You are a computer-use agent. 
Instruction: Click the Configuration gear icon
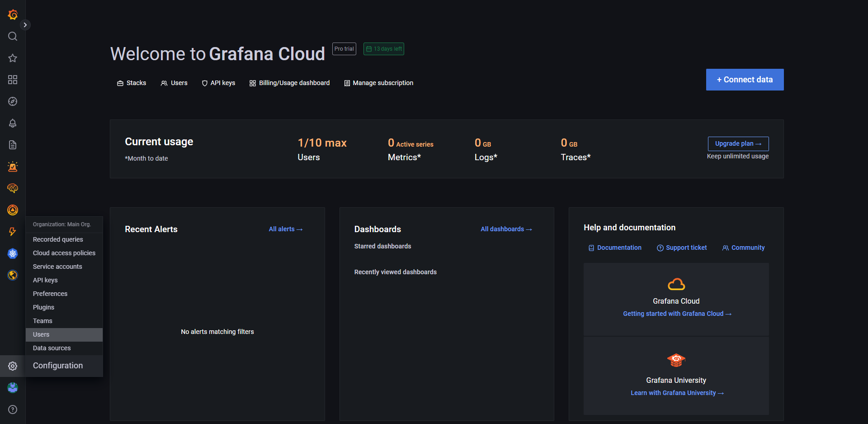pos(13,366)
